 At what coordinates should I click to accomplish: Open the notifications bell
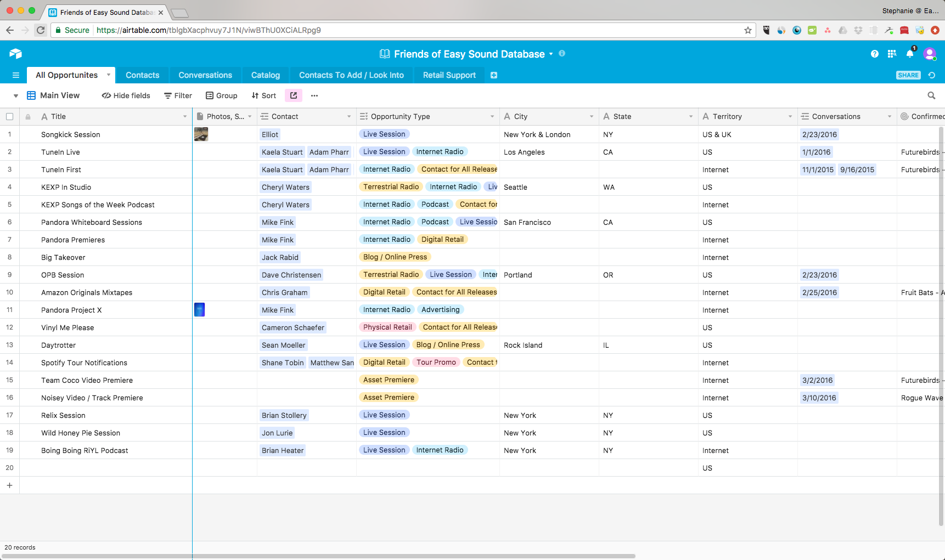pyautogui.click(x=910, y=53)
